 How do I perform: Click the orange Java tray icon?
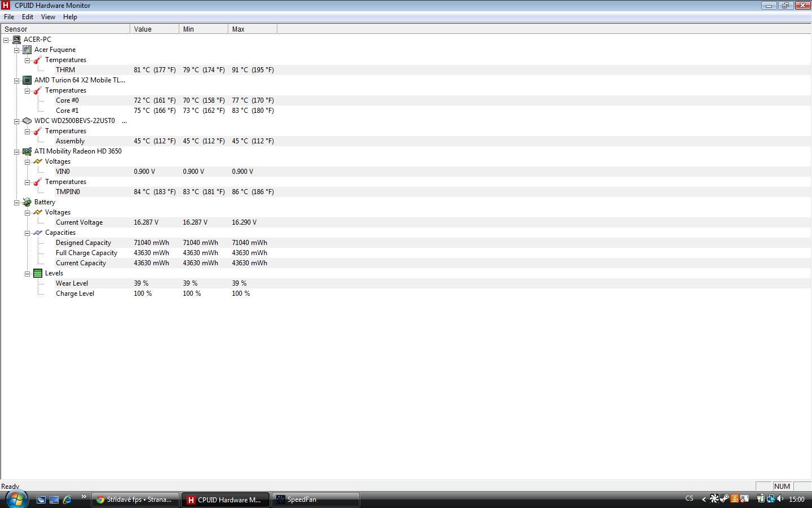[734, 499]
